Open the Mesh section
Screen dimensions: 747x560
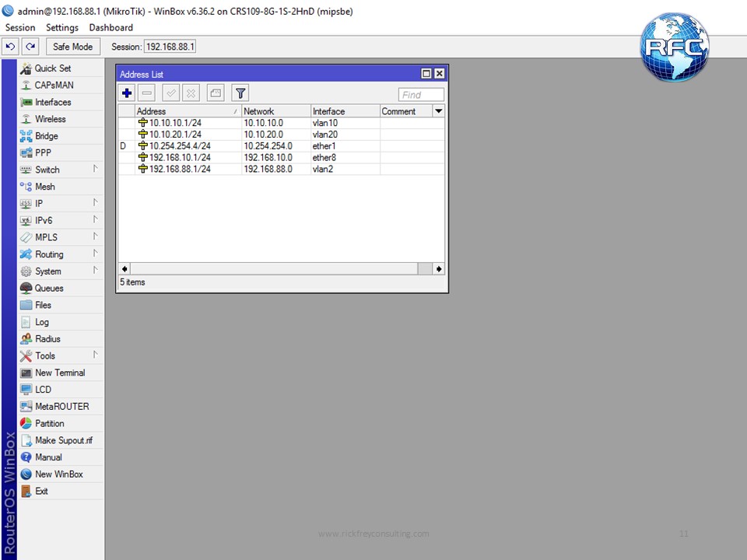coord(61,187)
